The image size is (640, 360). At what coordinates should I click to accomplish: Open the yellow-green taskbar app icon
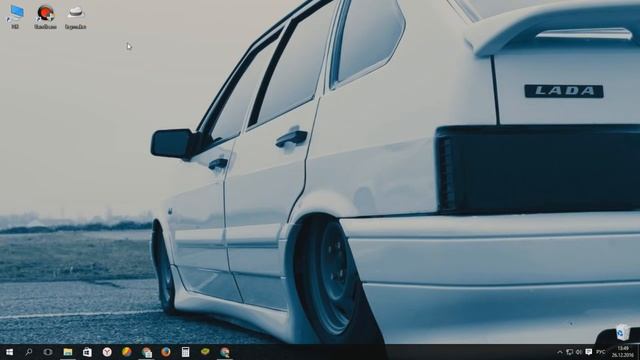pyautogui.click(x=205, y=351)
